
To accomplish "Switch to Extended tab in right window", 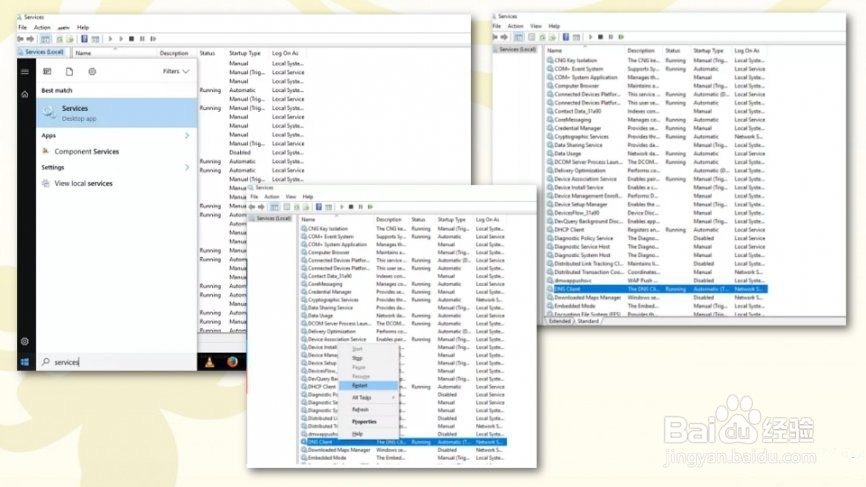I will click(x=559, y=321).
